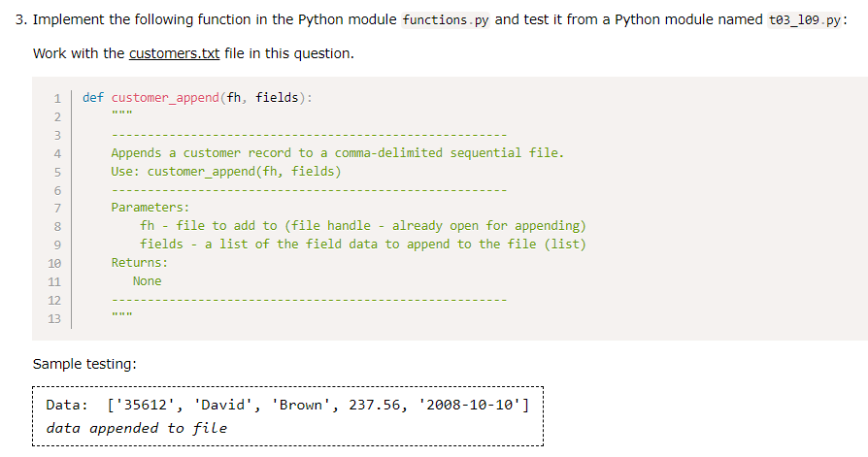Click 'Appends a customer record' description line
This screenshot has width=868, height=457.
tap(338, 152)
